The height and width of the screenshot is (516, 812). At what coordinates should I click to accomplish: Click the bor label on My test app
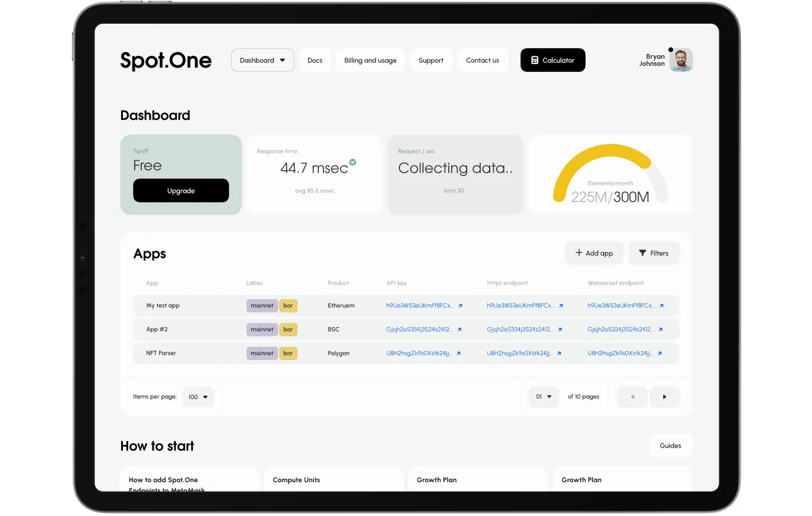[288, 305]
